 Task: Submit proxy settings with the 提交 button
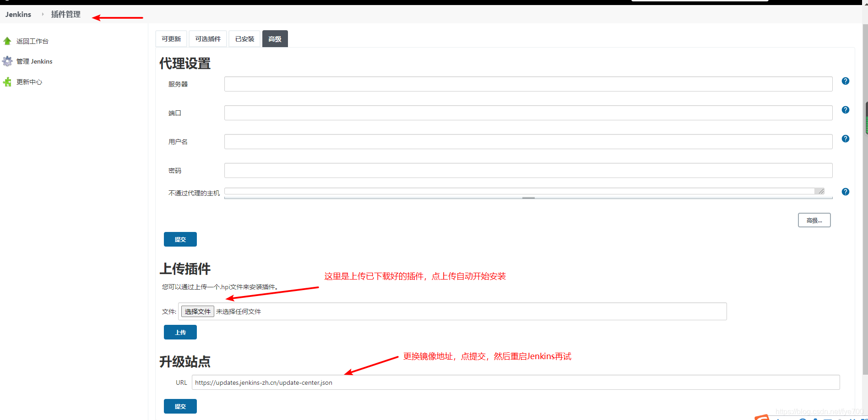click(180, 239)
